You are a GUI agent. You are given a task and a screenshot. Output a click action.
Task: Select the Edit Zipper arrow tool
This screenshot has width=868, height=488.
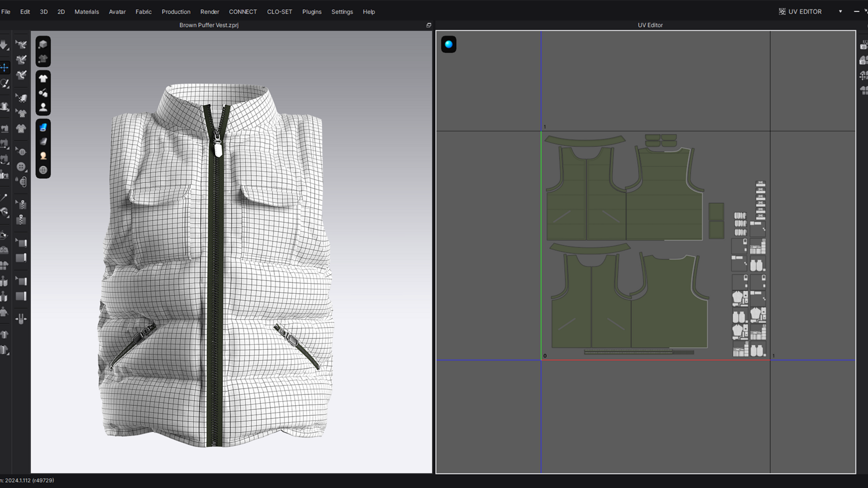point(21,204)
